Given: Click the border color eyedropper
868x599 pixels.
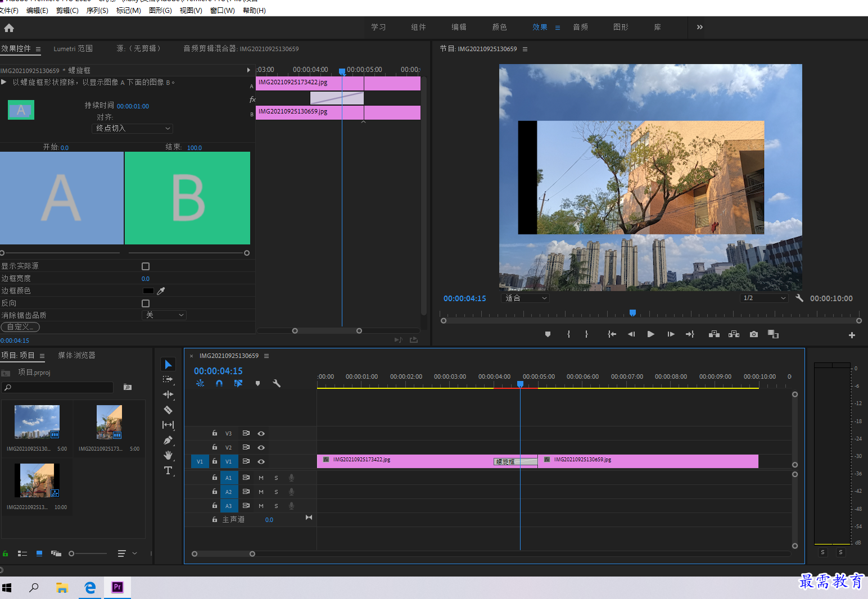Looking at the screenshot, I should pos(161,291).
